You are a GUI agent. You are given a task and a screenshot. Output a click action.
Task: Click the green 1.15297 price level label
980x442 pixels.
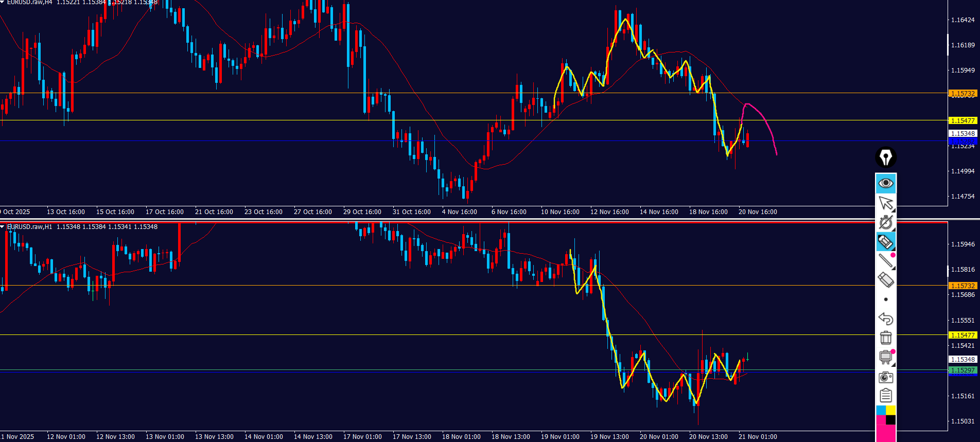[x=962, y=370]
